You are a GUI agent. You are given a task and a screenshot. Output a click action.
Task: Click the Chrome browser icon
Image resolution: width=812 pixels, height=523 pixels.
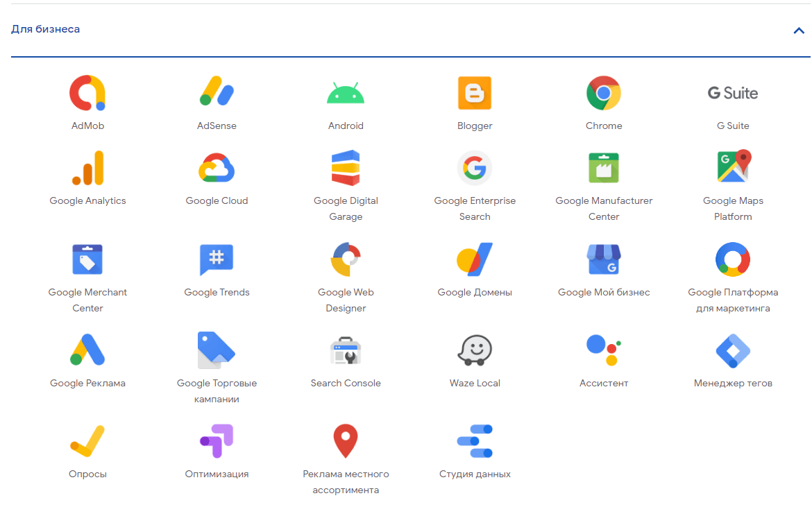(x=604, y=93)
